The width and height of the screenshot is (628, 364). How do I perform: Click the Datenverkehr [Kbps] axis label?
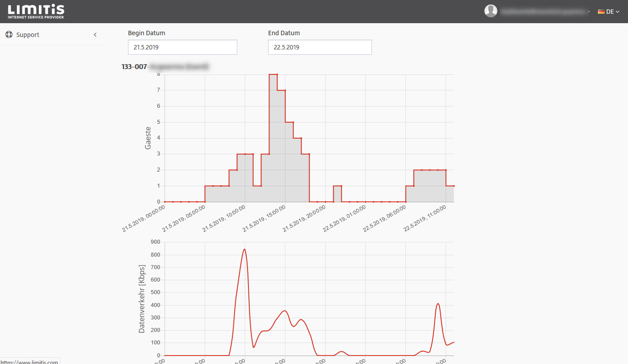[142, 299]
